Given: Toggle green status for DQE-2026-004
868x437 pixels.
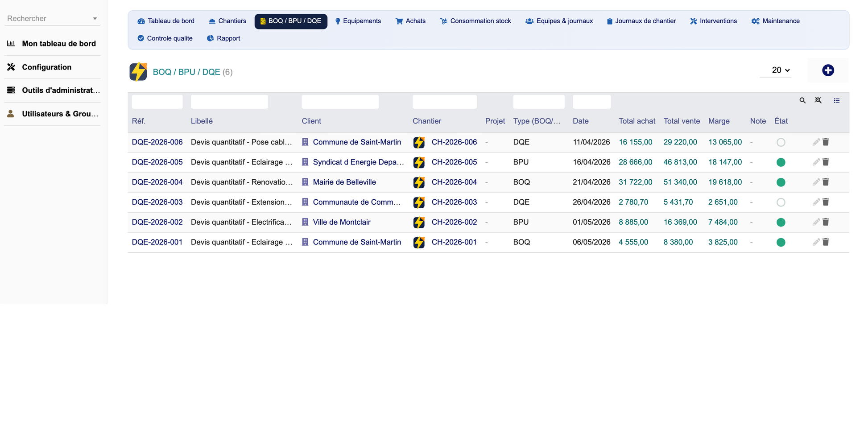Looking at the screenshot, I should [781, 182].
